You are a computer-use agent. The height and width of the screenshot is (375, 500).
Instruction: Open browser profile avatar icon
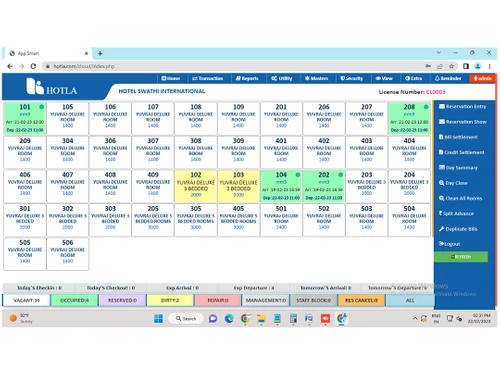tap(478, 66)
